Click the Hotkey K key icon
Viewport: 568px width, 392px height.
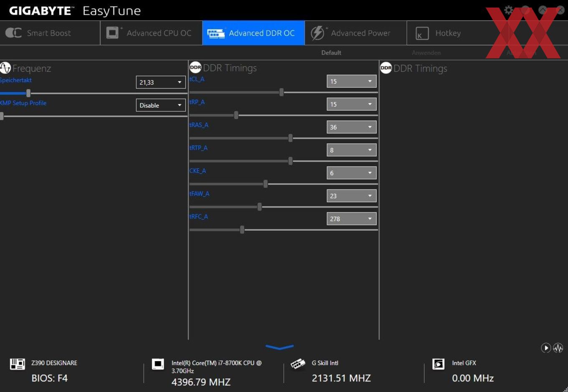[x=422, y=34]
